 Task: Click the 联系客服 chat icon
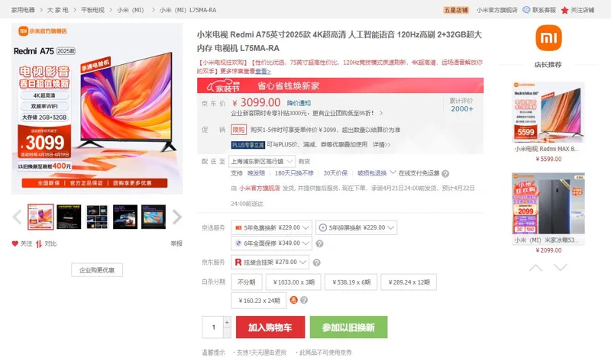pyautogui.click(x=526, y=10)
